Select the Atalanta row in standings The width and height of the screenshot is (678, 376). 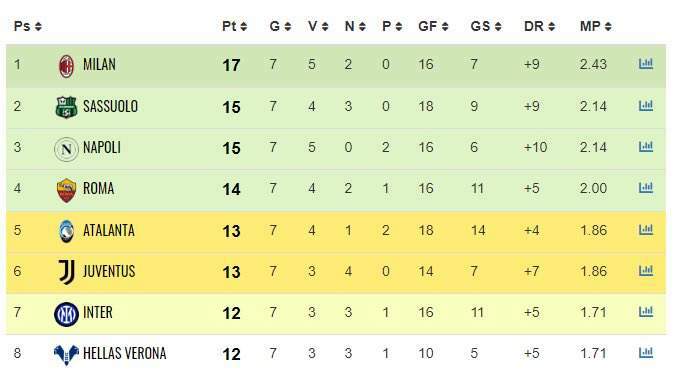(336, 231)
